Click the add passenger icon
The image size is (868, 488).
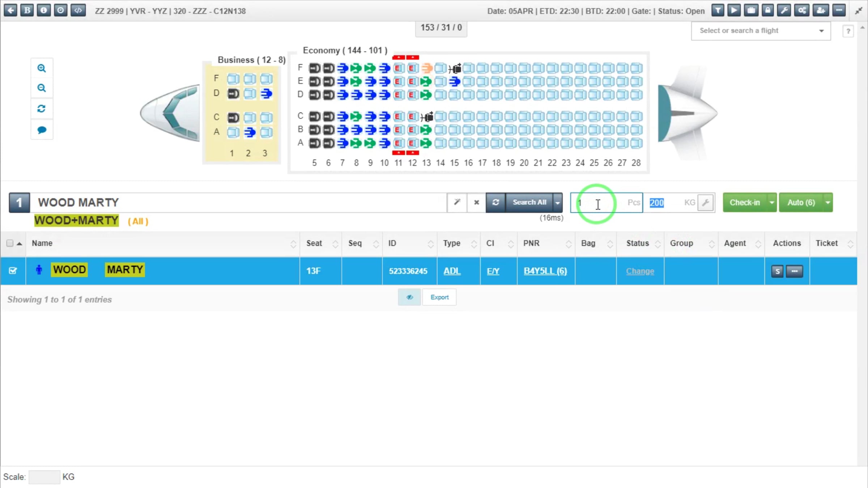[x=821, y=10]
